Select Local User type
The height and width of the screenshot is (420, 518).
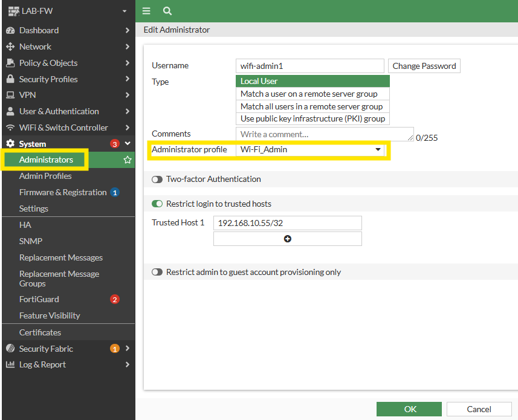click(312, 81)
